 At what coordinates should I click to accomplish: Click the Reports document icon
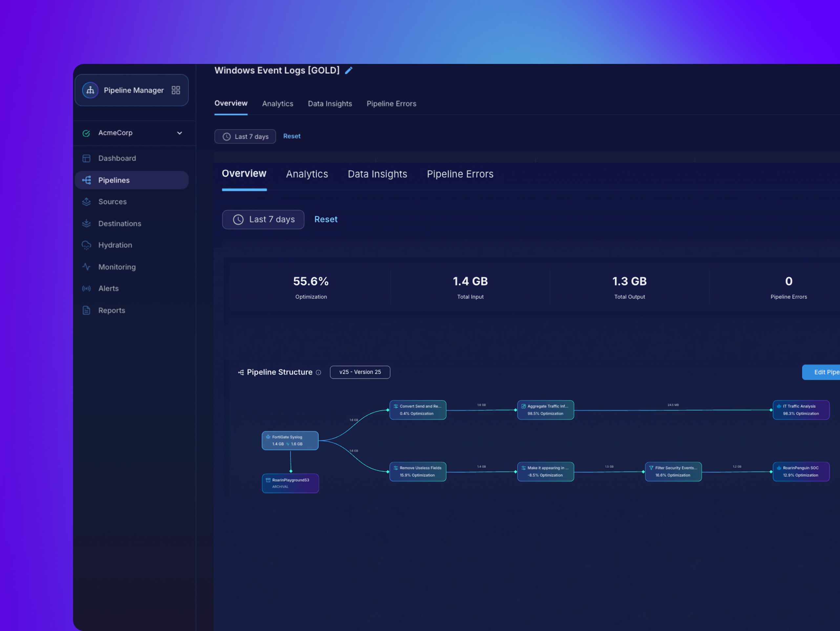86,310
